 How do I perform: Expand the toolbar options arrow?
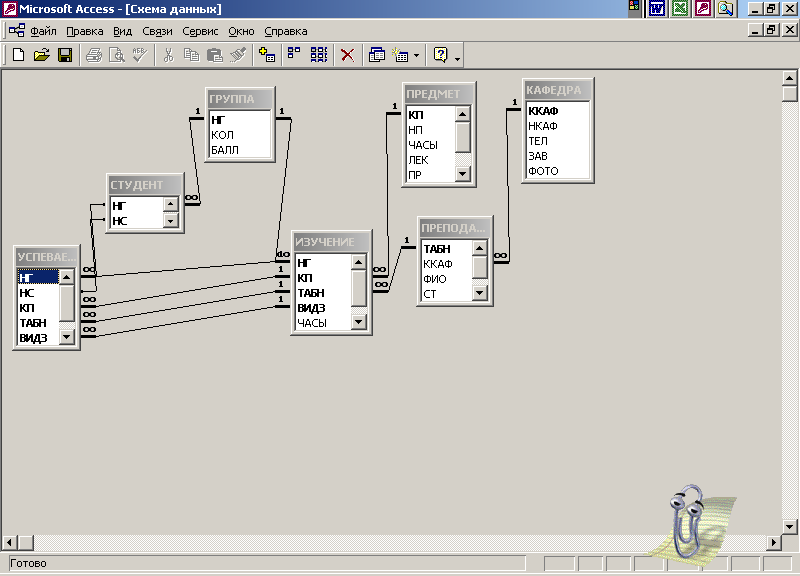pyautogui.click(x=457, y=59)
